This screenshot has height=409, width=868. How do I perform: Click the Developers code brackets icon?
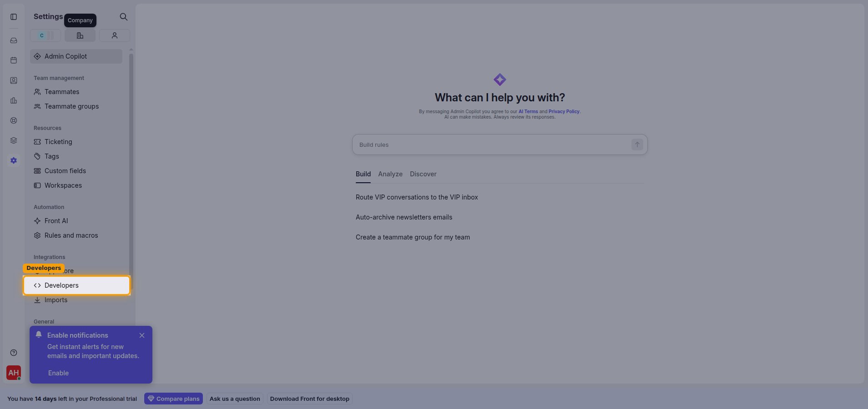click(x=37, y=285)
